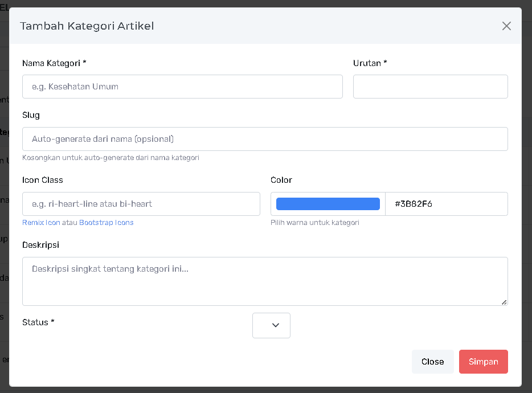The height and width of the screenshot is (393, 532).
Task: Focus the Urutan input box
Action: point(430,87)
